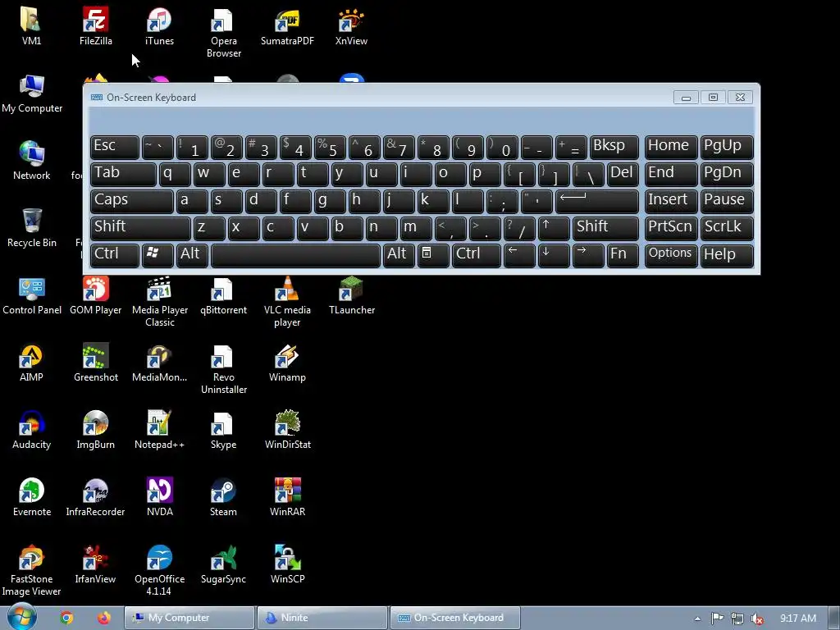Launch Opera Browser from the desktop

point(223,32)
